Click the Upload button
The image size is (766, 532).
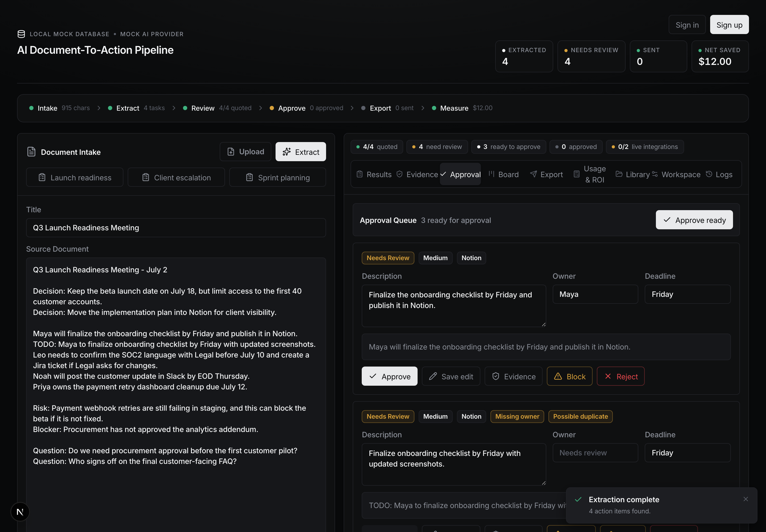(245, 152)
